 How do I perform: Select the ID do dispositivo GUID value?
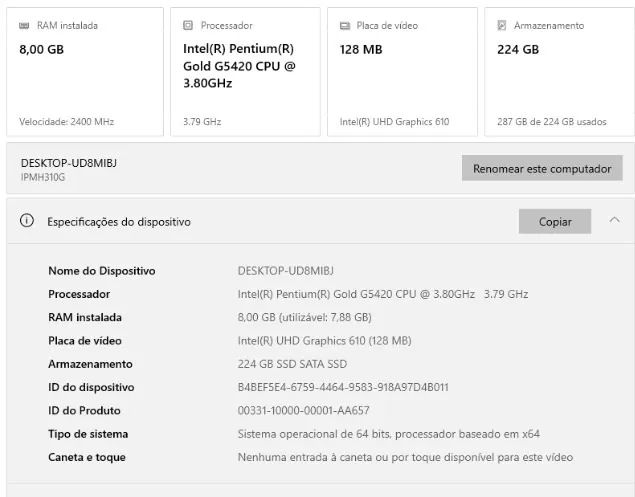343,387
